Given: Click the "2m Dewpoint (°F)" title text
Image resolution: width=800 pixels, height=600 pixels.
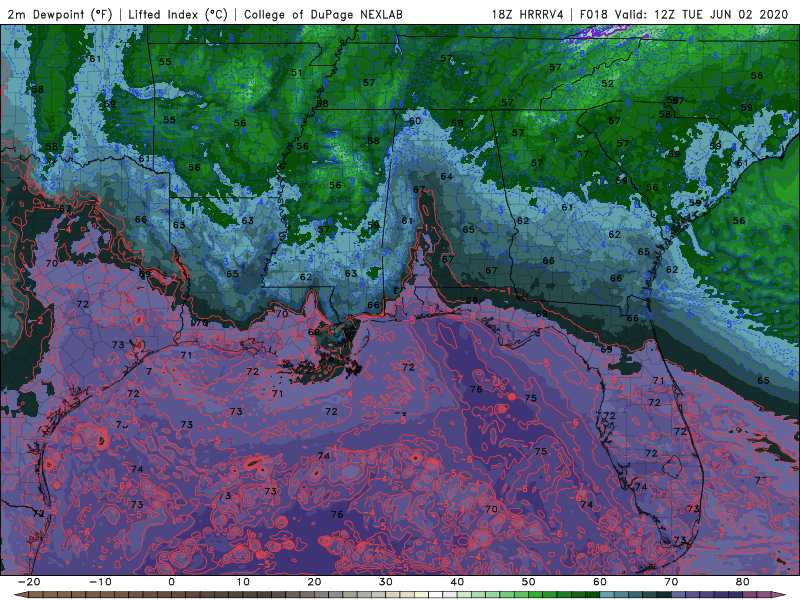Looking at the screenshot, I should (x=60, y=14).
